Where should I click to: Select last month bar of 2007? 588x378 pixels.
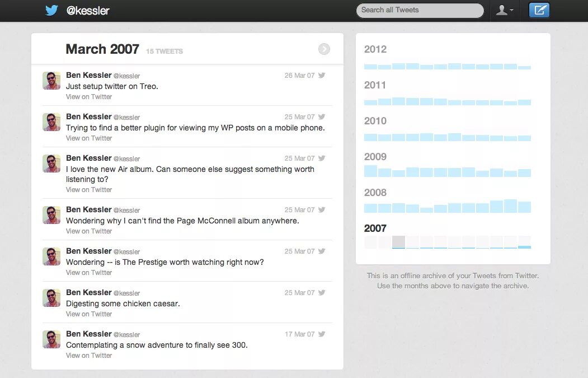pyautogui.click(x=524, y=242)
